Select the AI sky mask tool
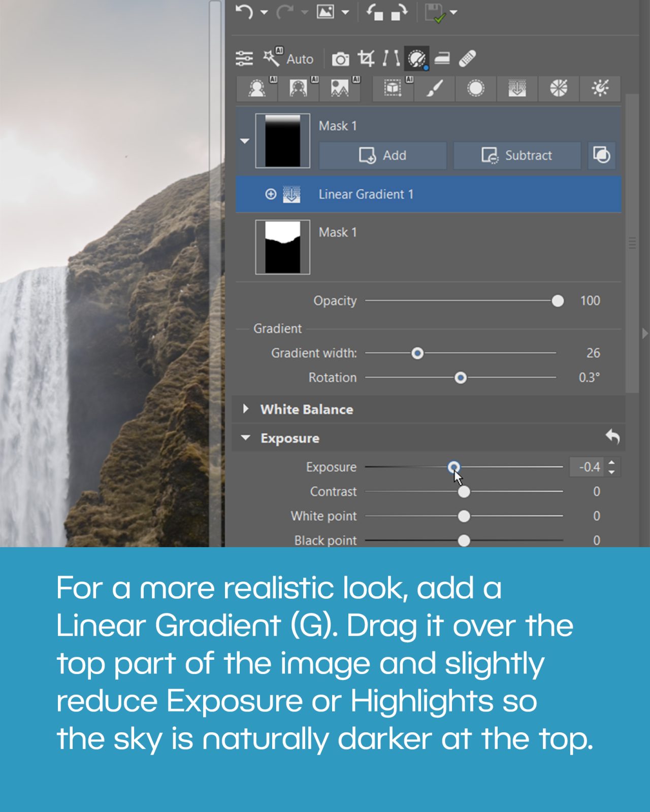 pyautogui.click(x=340, y=89)
